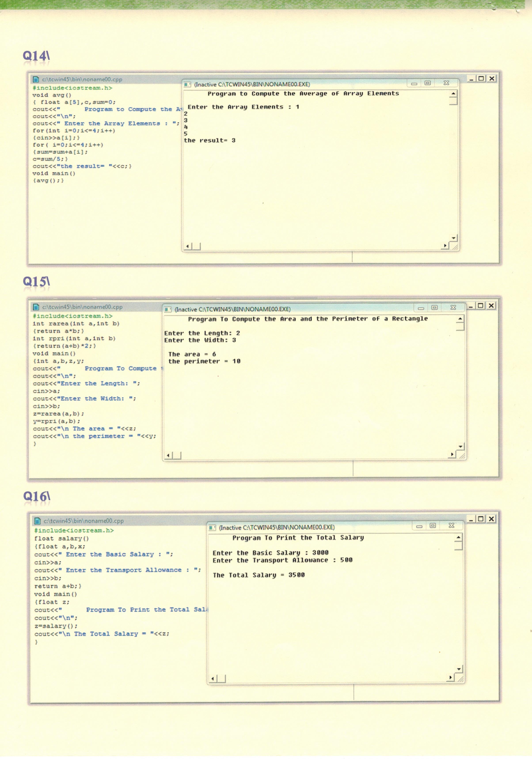Click the line "int rarea(int a,int b)"
532x759 pixels.
[x=76, y=324]
